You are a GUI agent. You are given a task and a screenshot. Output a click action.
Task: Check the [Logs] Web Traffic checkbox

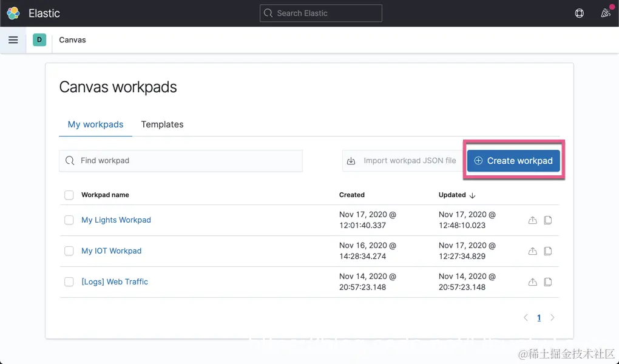point(69,281)
